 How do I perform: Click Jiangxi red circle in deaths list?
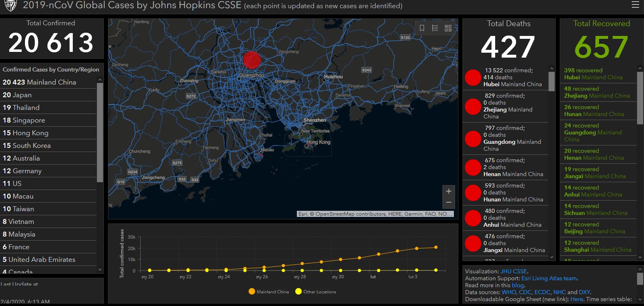coord(473,243)
